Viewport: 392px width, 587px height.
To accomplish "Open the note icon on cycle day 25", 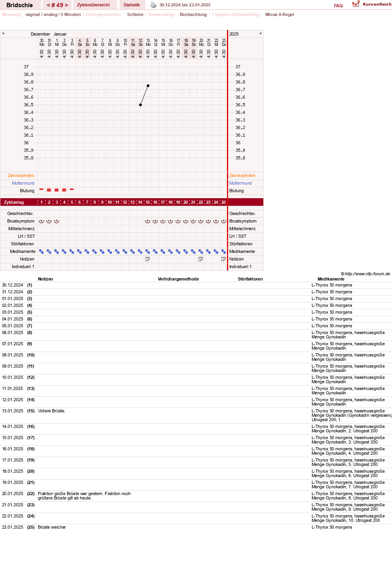I will click(x=223, y=259).
